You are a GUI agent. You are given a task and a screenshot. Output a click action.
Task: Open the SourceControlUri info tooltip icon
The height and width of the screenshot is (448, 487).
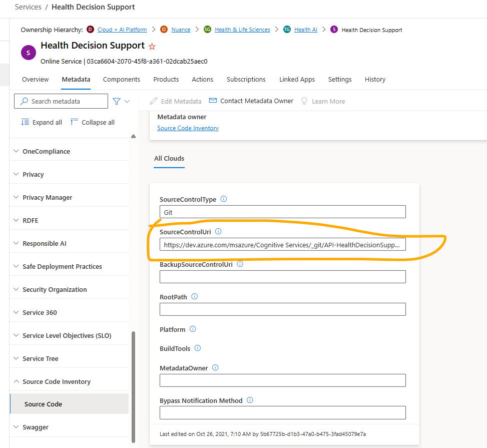tap(218, 231)
